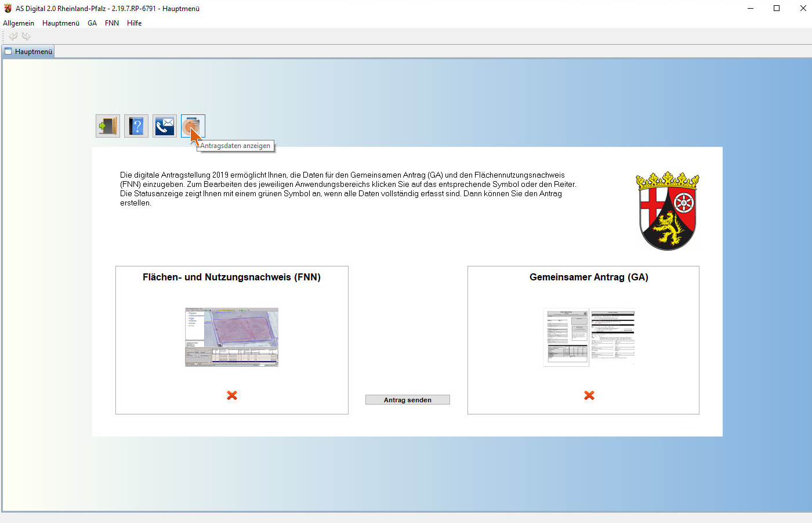This screenshot has height=523, width=812.
Task: Close the AS Digital window
Action: click(803, 8)
